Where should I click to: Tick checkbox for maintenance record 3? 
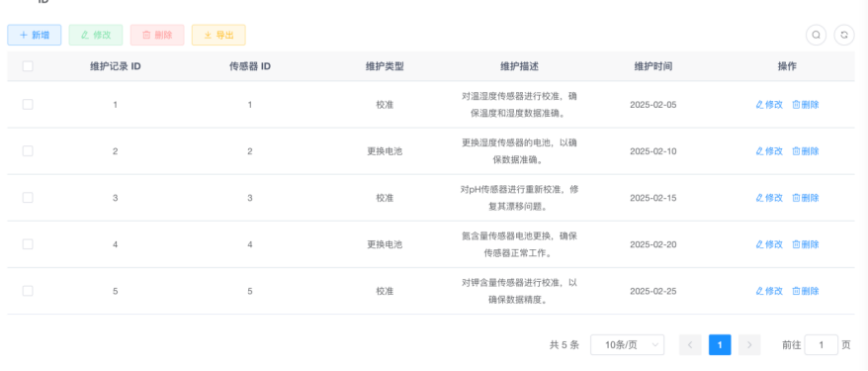(28, 198)
